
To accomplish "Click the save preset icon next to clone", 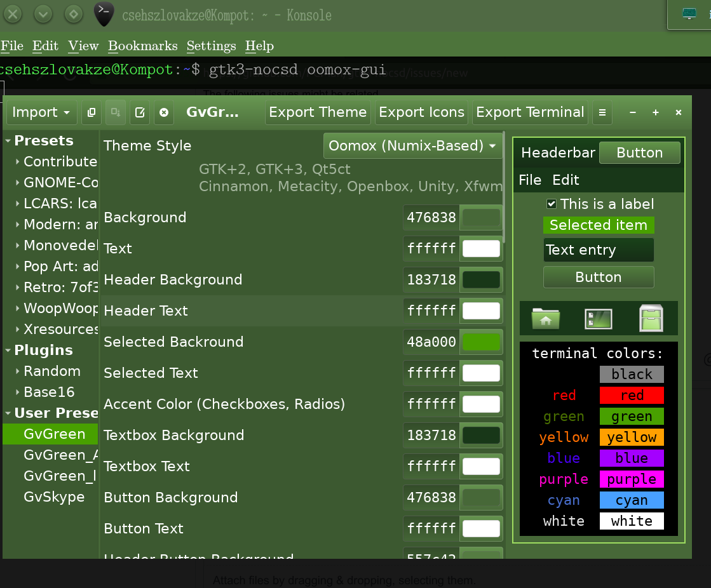I will 116,112.
